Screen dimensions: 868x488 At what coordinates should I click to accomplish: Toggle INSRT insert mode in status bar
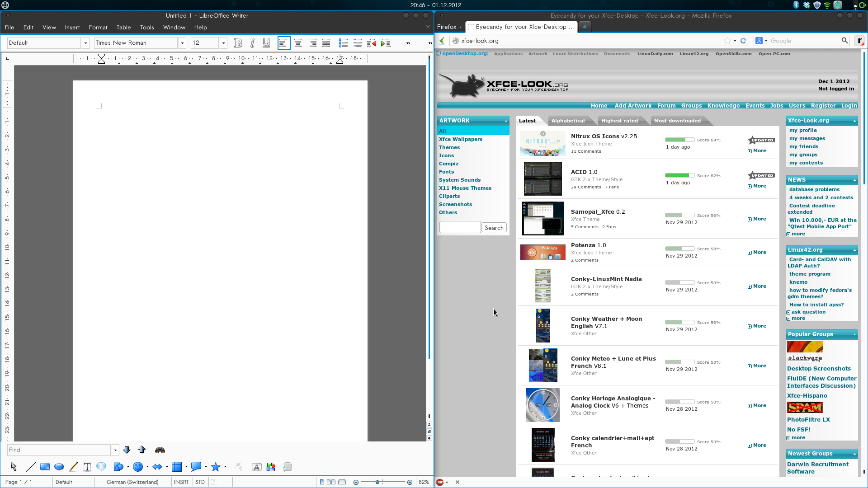(x=181, y=482)
